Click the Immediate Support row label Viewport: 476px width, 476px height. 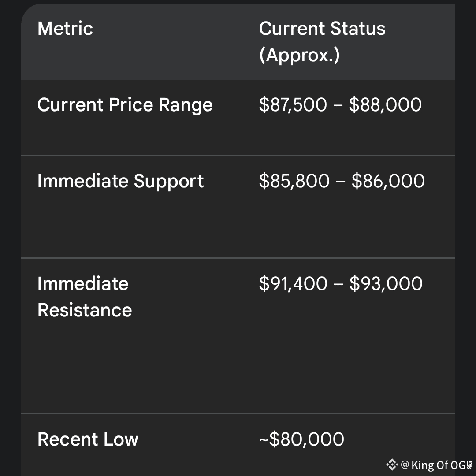(120, 181)
